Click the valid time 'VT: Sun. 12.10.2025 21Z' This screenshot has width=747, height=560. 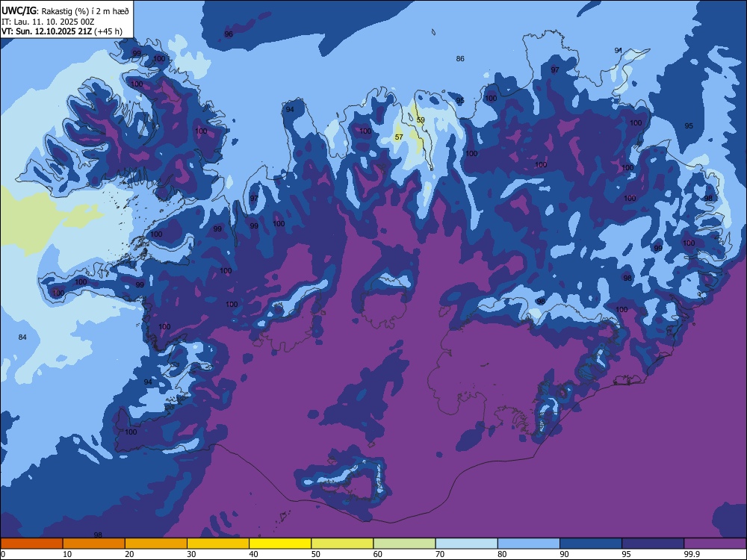[46, 31]
